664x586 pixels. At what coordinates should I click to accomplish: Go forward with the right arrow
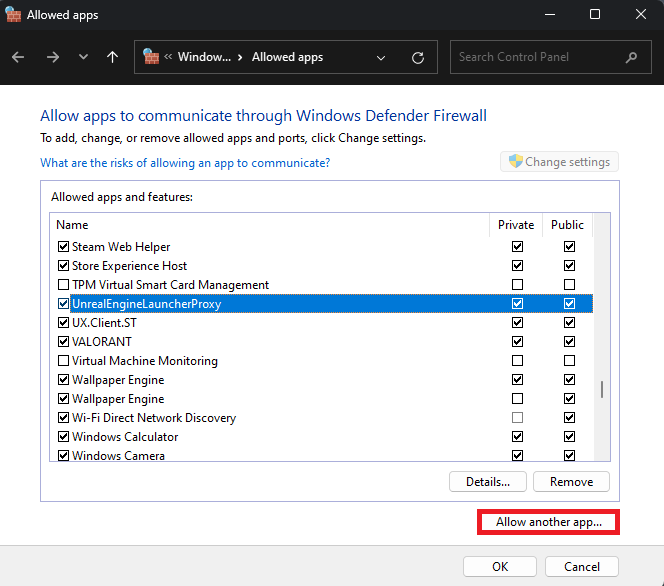53,57
